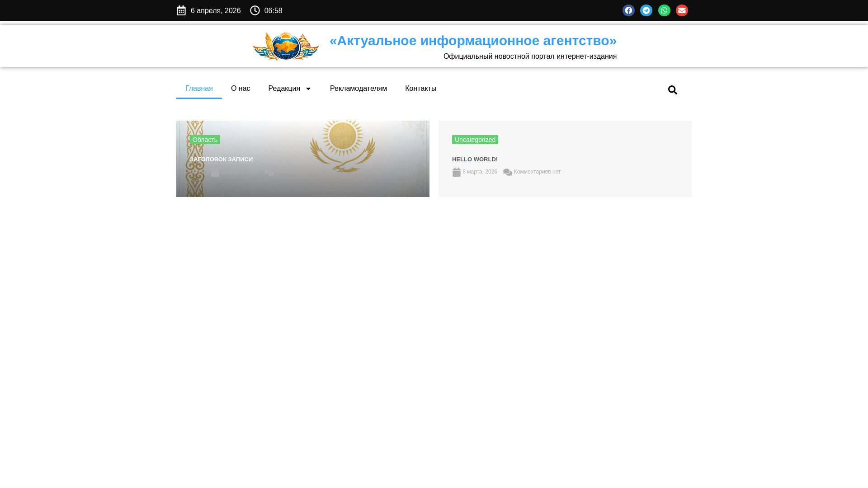
Task: Open the О нас menu item
Action: pyautogui.click(x=241, y=89)
